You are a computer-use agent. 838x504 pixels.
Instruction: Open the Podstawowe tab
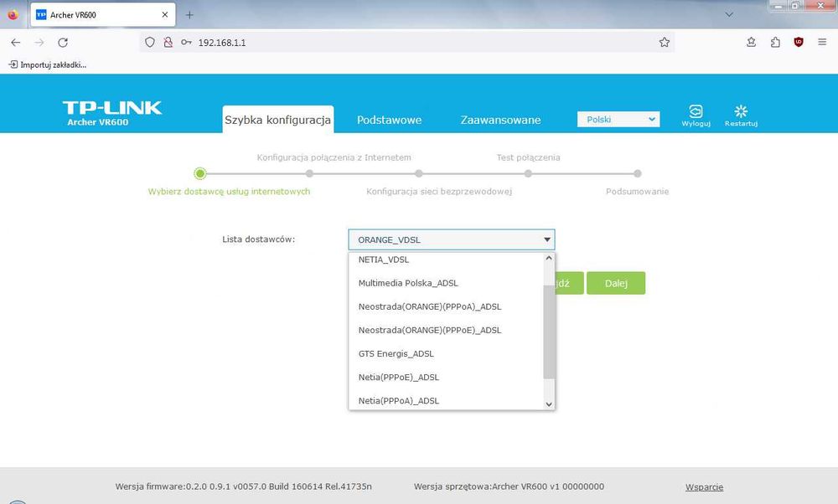[x=389, y=120]
